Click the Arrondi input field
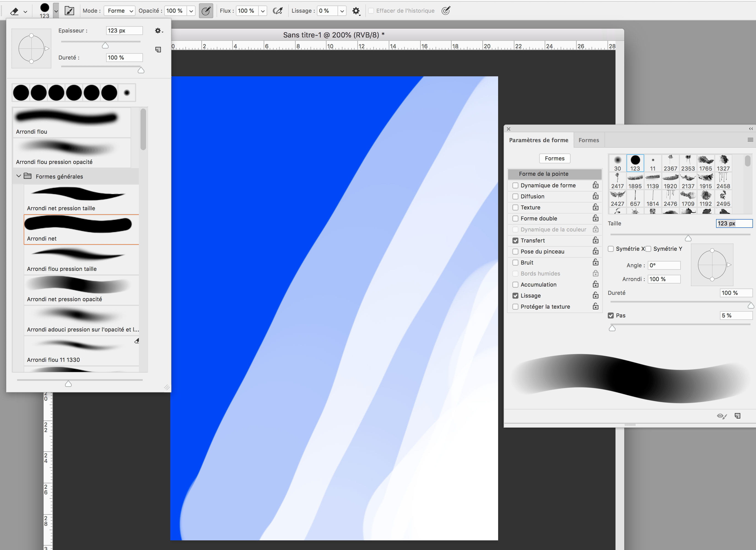This screenshot has width=756, height=550. click(664, 279)
